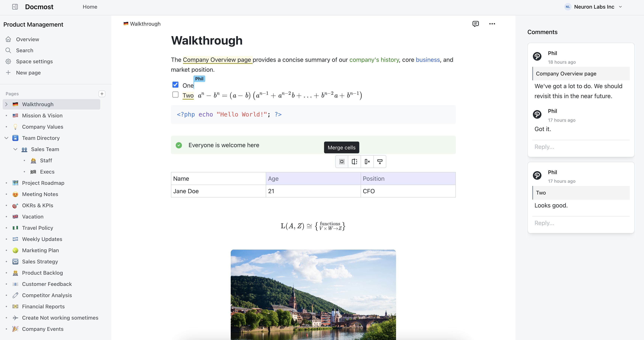The image size is (644, 340).
Task: Open Space settings from sidebar
Action: [34, 61]
